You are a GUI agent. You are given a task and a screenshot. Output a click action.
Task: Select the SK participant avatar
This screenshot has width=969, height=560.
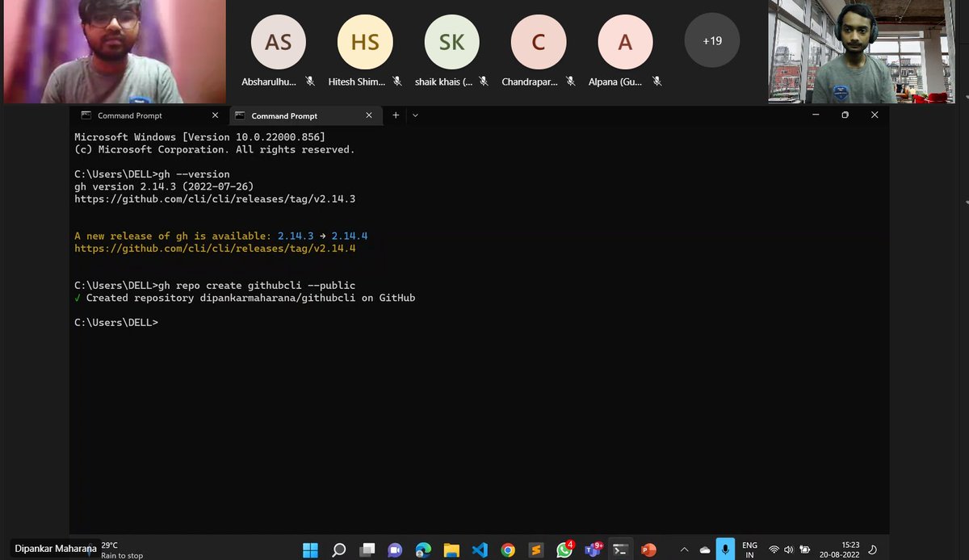451,41
